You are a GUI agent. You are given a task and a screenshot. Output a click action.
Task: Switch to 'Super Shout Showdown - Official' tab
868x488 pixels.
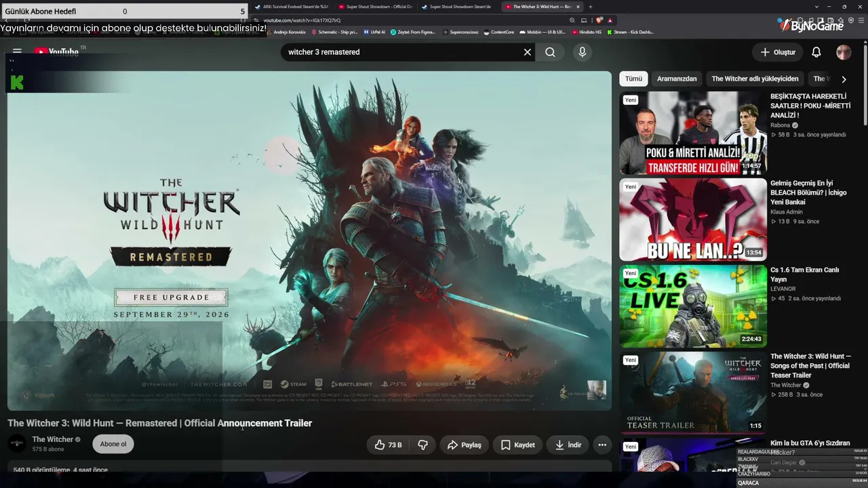coord(375,7)
